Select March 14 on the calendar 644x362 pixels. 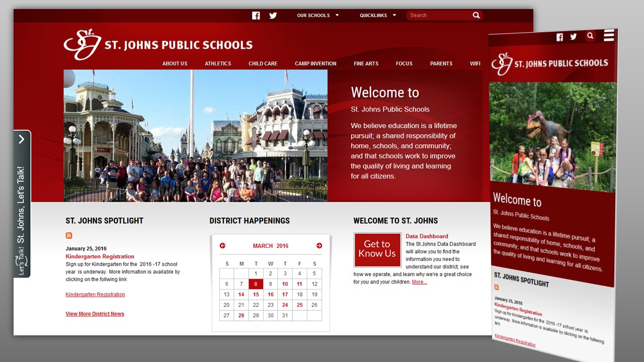tap(242, 295)
